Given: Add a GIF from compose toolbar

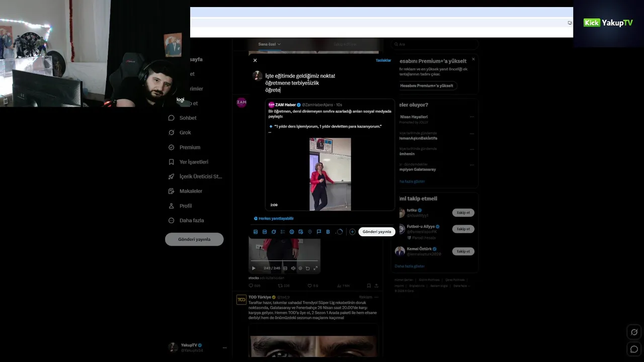Looking at the screenshot, I should click(265, 232).
